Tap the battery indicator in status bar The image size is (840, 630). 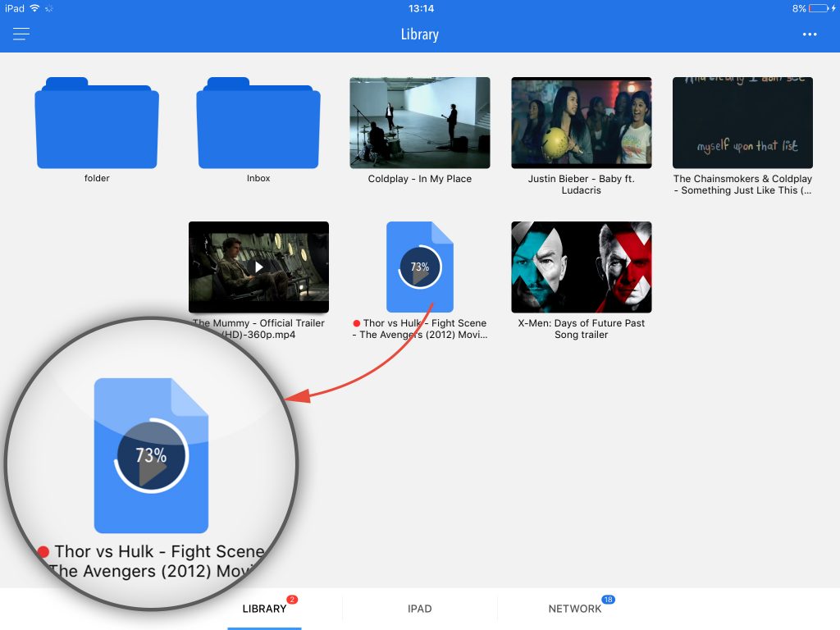tap(818, 8)
